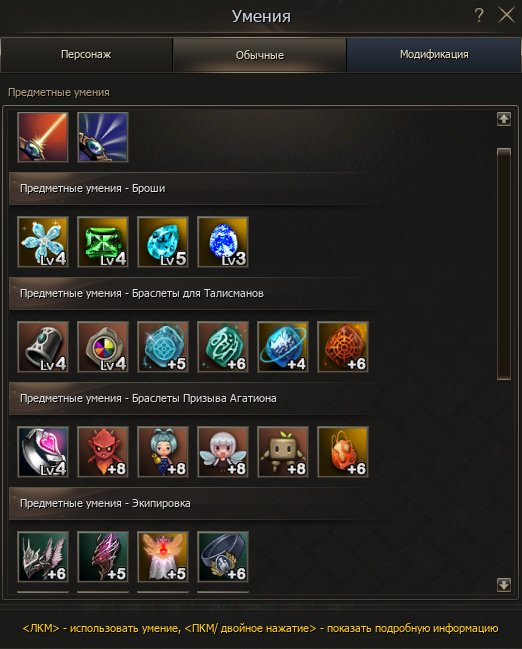Activate the blue light rays item skill

pos(103,137)
